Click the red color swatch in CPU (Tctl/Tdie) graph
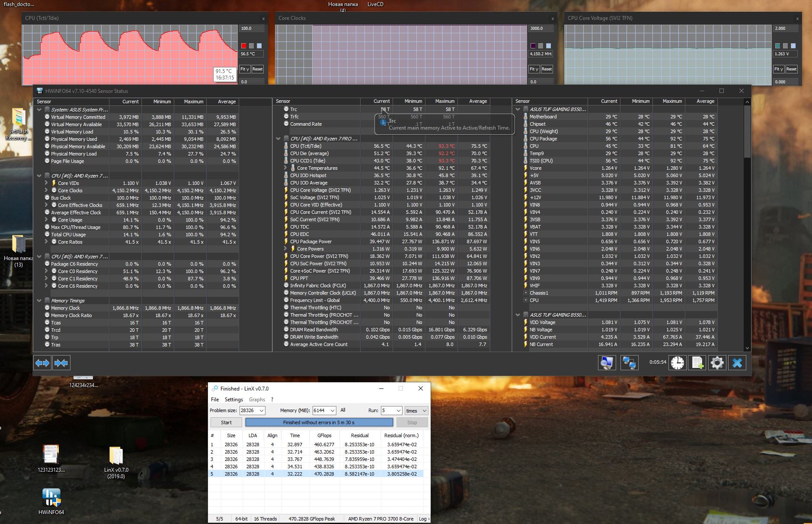This screenshot has width=812, height=524. (x=244, y=46)
